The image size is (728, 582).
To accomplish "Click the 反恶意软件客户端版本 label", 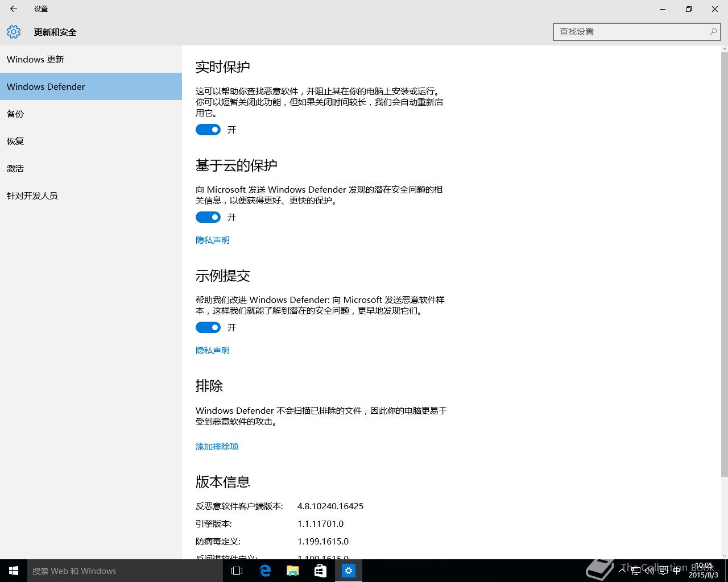I will tap(239, 506).
